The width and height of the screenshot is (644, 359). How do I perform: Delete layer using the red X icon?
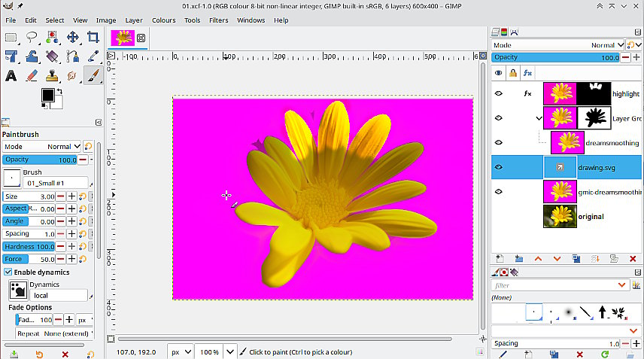tap(631, 258)
